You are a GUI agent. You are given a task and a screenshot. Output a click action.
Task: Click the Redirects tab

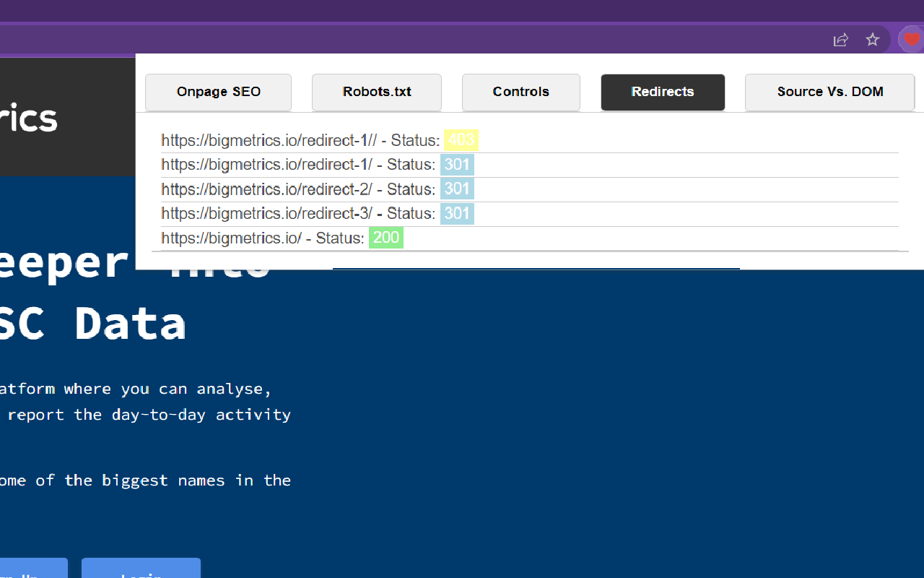[663, 92]
